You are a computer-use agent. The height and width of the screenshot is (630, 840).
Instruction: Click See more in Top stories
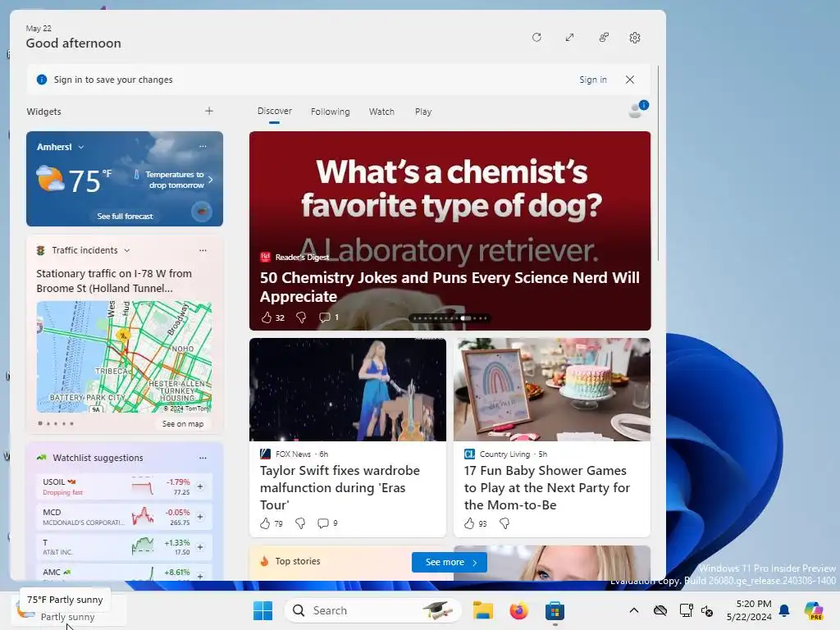(450, 562)
